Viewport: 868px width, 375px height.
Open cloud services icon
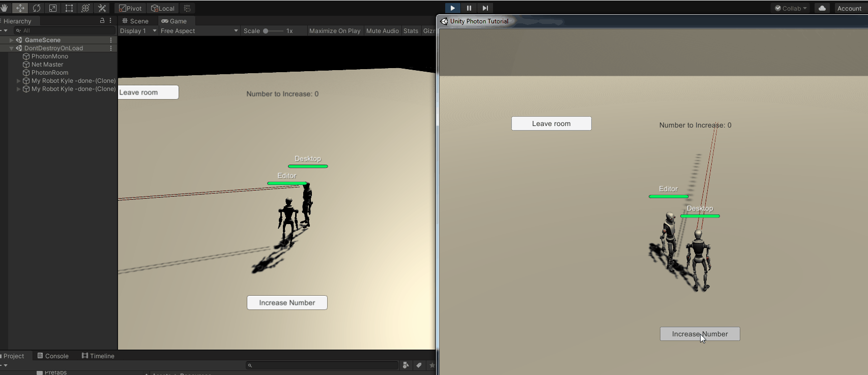point(822,8)
